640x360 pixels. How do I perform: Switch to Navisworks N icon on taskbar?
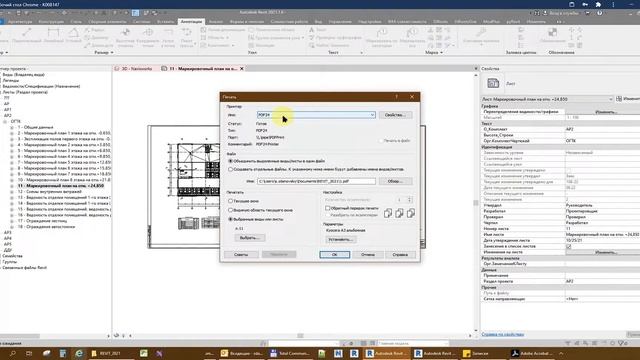pyautogui.click(x=338, y=353)
